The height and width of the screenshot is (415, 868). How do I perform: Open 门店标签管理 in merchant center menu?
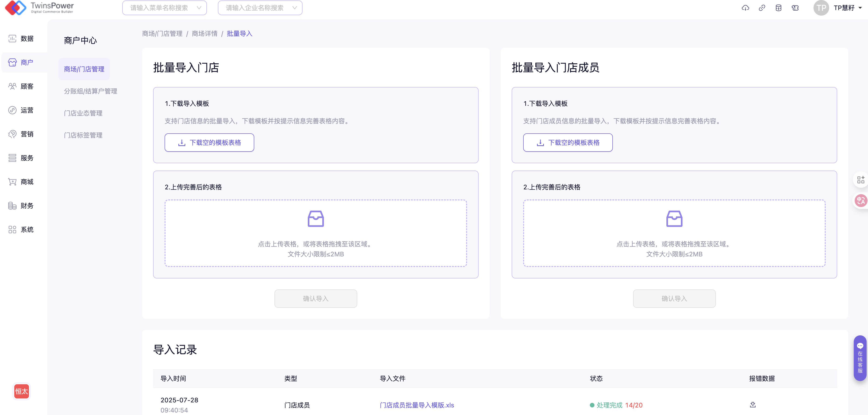83,135
